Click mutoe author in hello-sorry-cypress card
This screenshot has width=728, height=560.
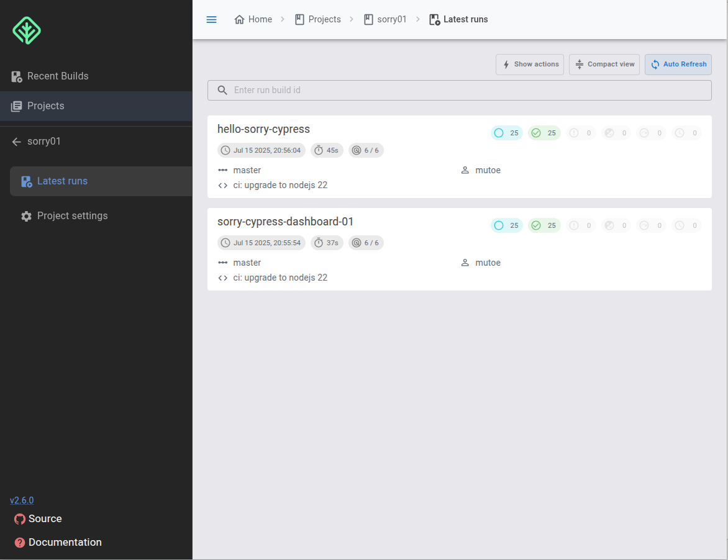point(488,170)
